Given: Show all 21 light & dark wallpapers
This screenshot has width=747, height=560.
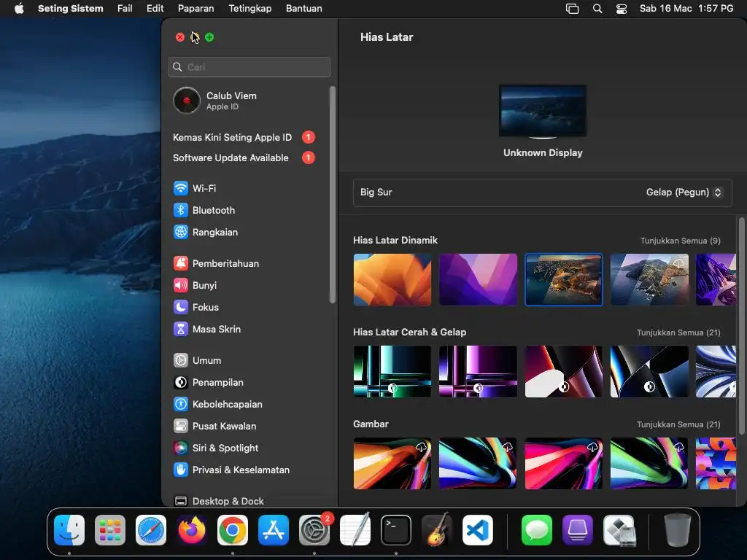Looking at the screenshot, I should [678, 332].
